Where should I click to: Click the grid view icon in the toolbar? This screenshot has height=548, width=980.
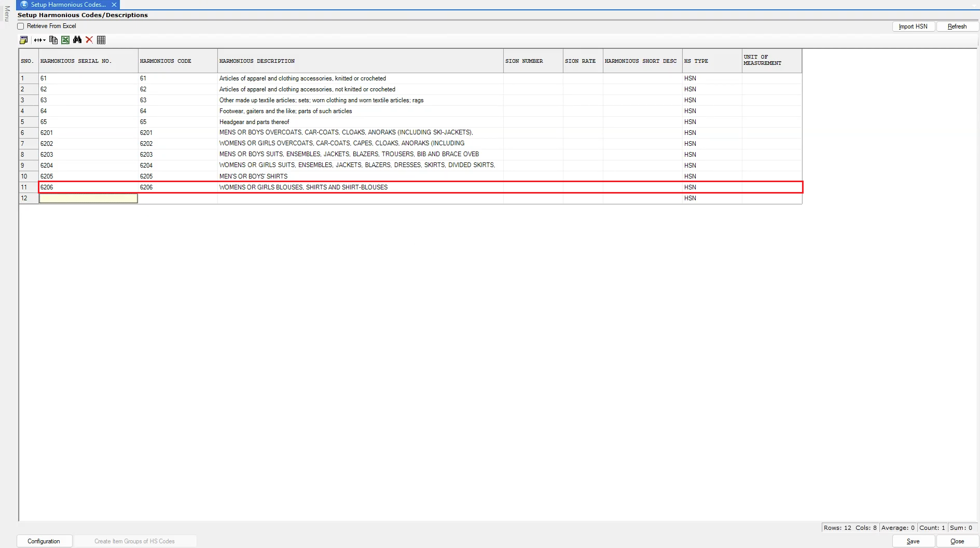point(101,40)
